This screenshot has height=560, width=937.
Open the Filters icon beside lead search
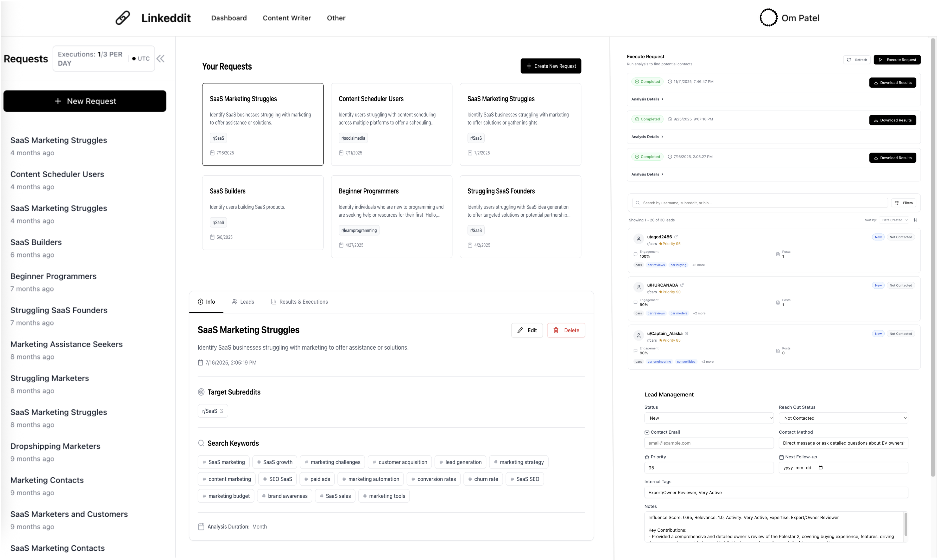pyautogui.click(x=897, y=203)
